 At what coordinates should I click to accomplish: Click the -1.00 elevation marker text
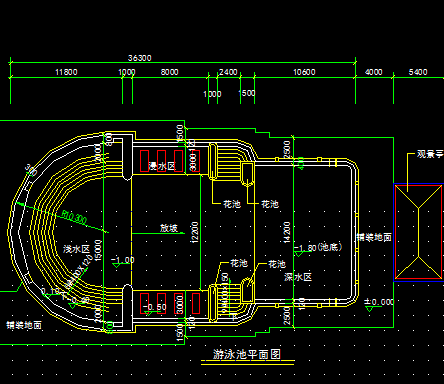tap(123, 260)
